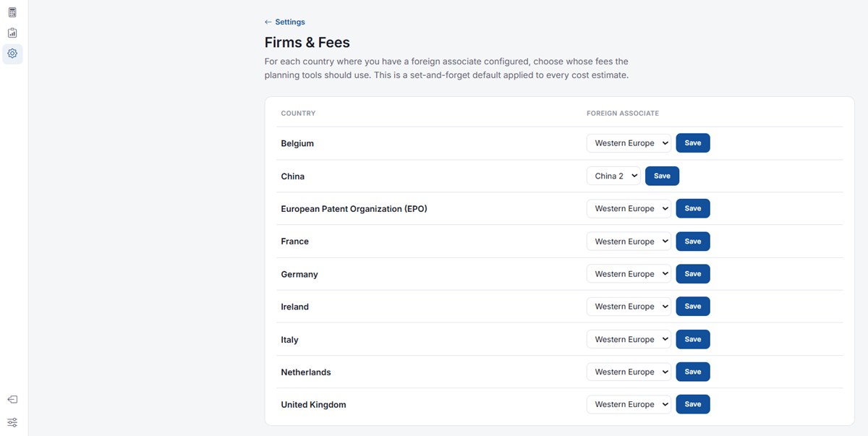The width and height of the screenshot is (868, 436).
Task: Click the United Kingdom country name
Action: pyautogui.click(x=313, y=405)
